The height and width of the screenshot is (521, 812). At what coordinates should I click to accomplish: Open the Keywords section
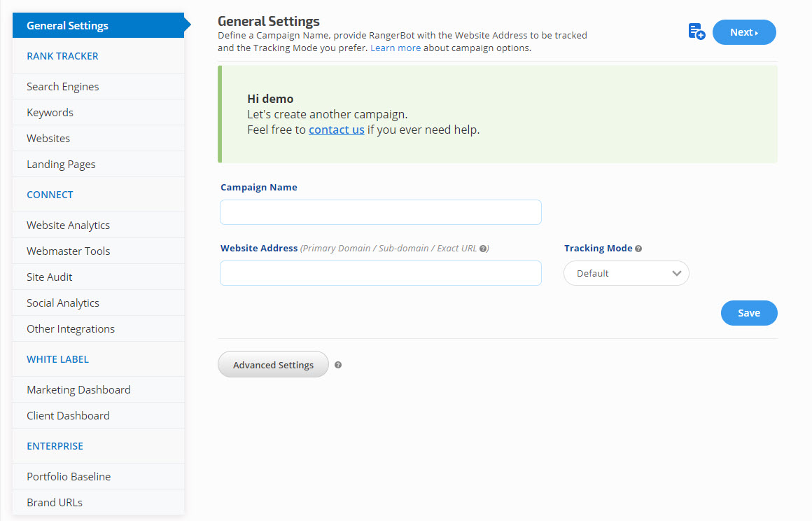[x=50, y=113]
